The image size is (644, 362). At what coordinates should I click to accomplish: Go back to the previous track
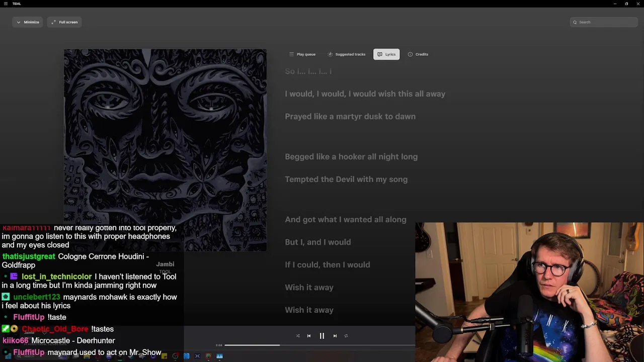[309, 336]
